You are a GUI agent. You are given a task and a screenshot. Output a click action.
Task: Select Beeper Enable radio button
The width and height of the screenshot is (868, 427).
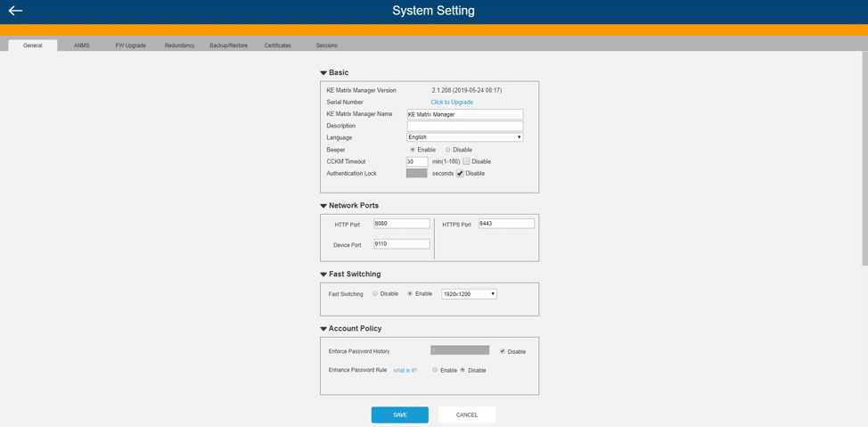(413, 150)
